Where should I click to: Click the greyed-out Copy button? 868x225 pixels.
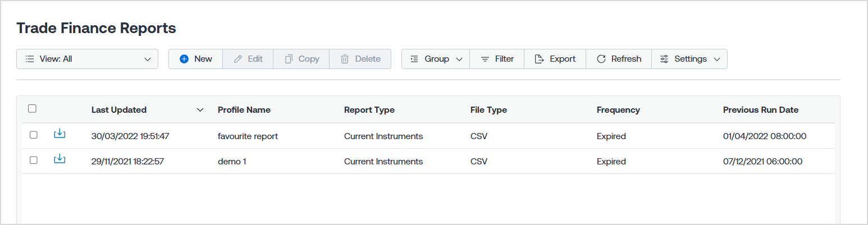point(301,59)
